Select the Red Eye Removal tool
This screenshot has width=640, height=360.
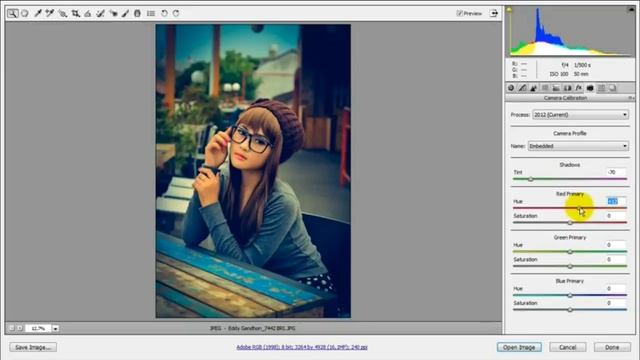click(113, 13)
